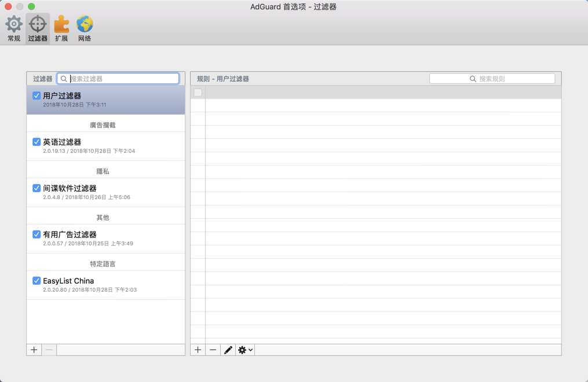Viewport: 588px width, 382px height.
Task: Uncheck the 英语过滤器 filter
Action: pyautogui.click(x=36, y=142)
